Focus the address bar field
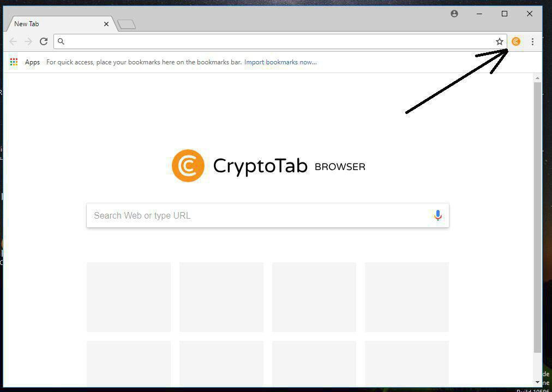552x392 pixels. coord(280,41)
